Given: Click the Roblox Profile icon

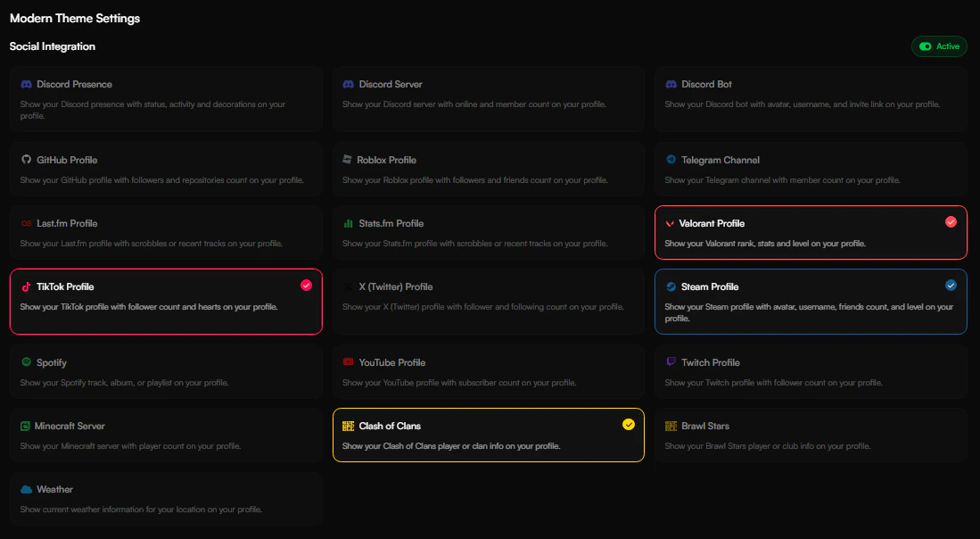Looking at the screenshot, I should click(x=346, y=160).
